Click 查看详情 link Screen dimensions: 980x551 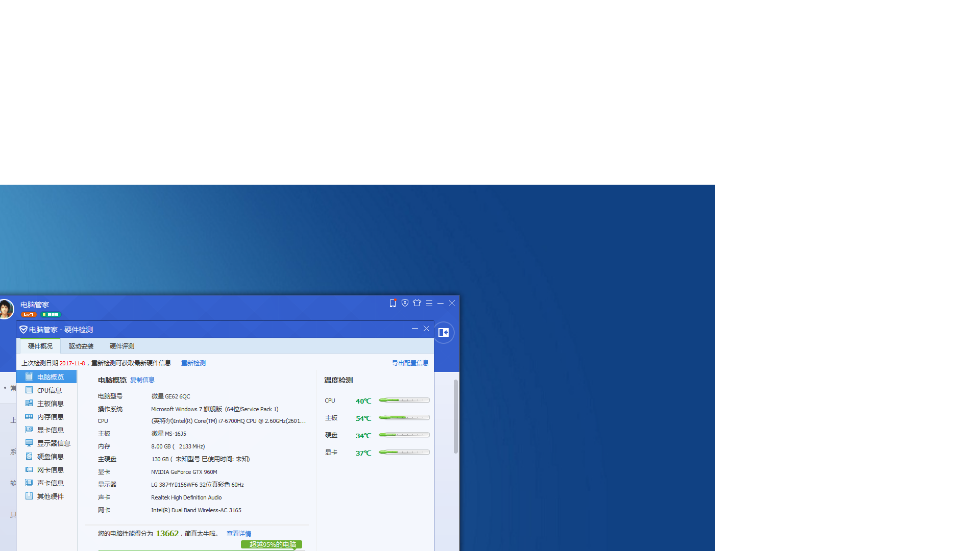(238, 533)
